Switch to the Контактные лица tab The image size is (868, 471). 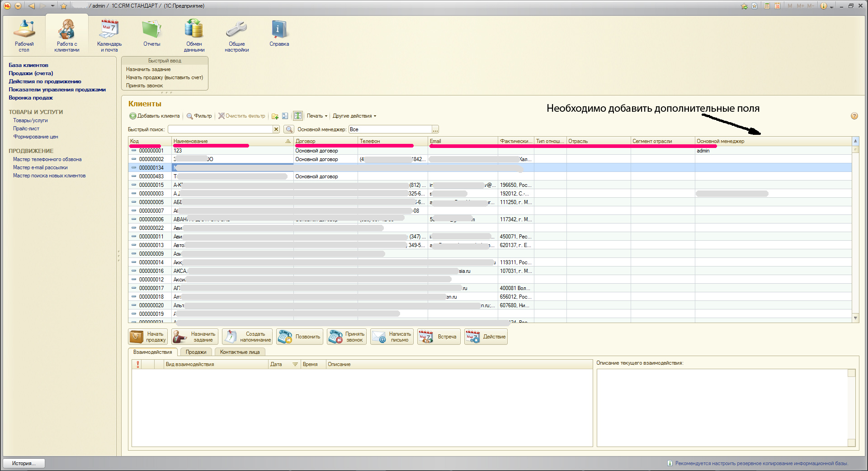coord(240,352)
